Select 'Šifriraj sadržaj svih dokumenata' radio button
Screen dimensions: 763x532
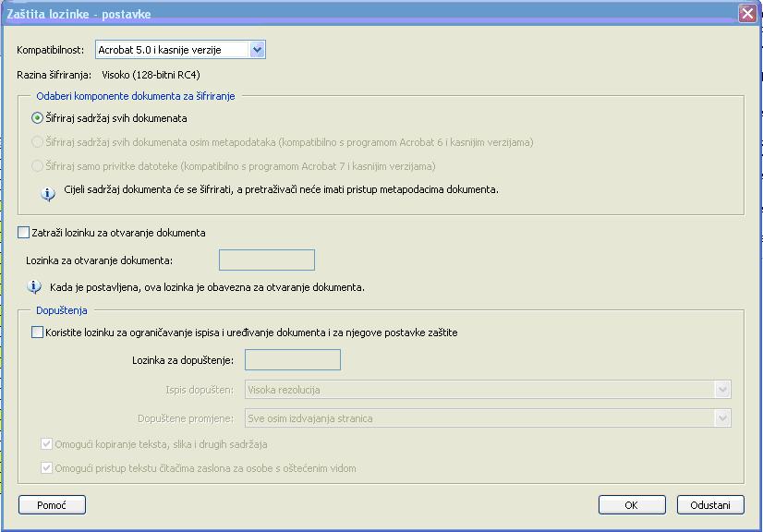[x=37, y=118]
